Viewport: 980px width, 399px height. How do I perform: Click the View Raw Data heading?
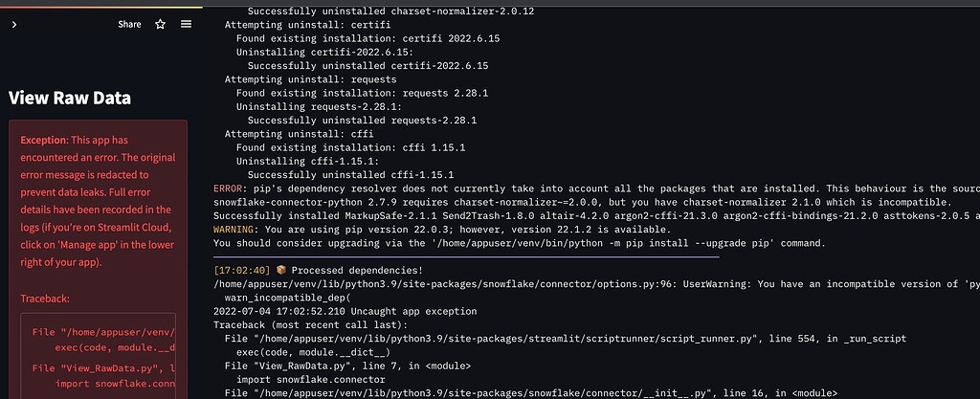[x=70, y=98]
